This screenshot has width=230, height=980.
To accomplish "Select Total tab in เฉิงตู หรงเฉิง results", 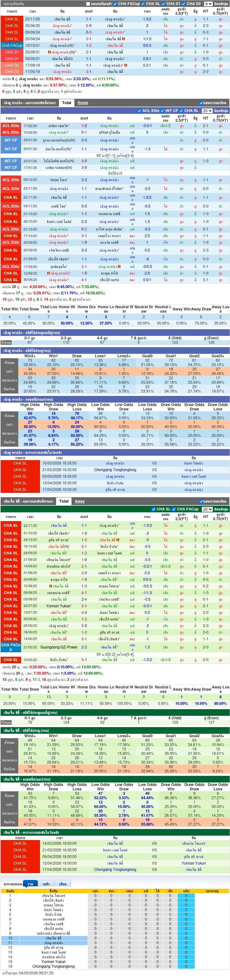I will (67, 103).
